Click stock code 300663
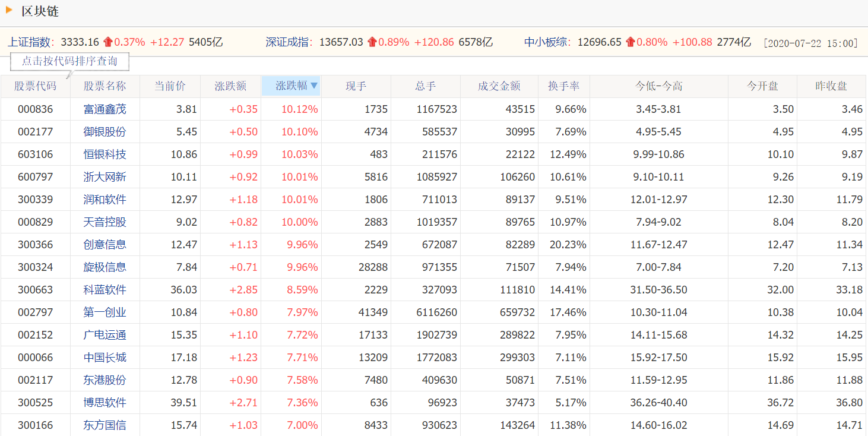 point(36,290)
